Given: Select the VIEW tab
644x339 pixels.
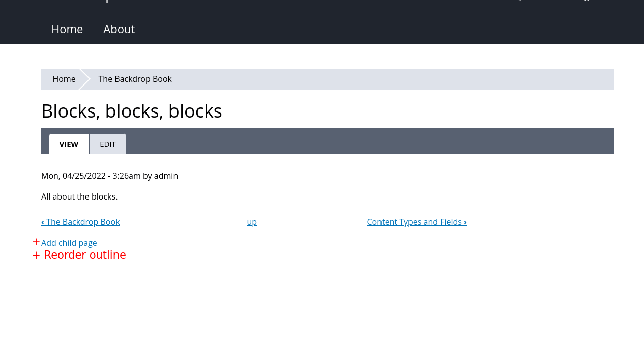Looking at the screenshot, I should (x=68, y=143).
